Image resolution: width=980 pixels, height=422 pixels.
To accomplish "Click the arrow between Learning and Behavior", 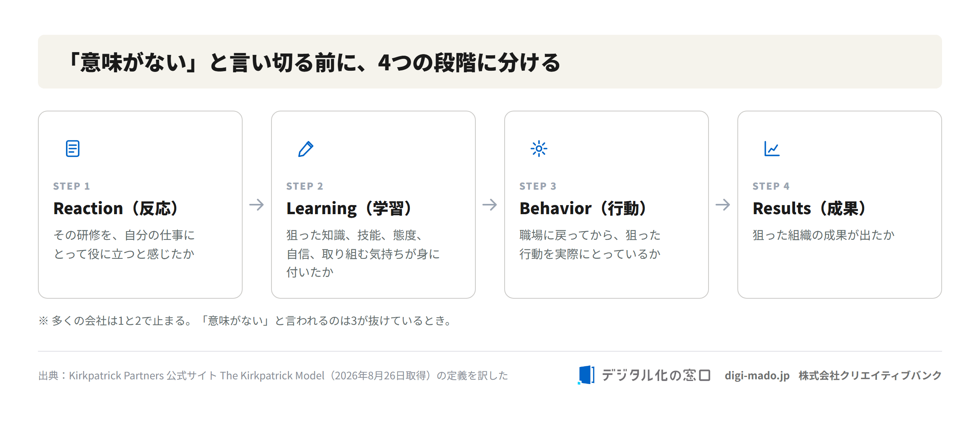I will [x=490, y=205].
